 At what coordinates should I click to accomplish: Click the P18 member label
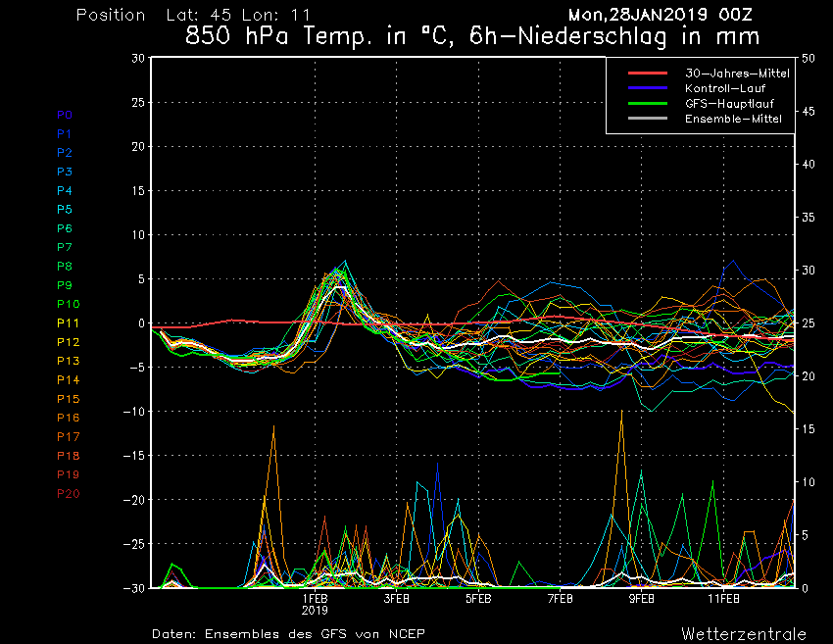(x=68, y=456)
